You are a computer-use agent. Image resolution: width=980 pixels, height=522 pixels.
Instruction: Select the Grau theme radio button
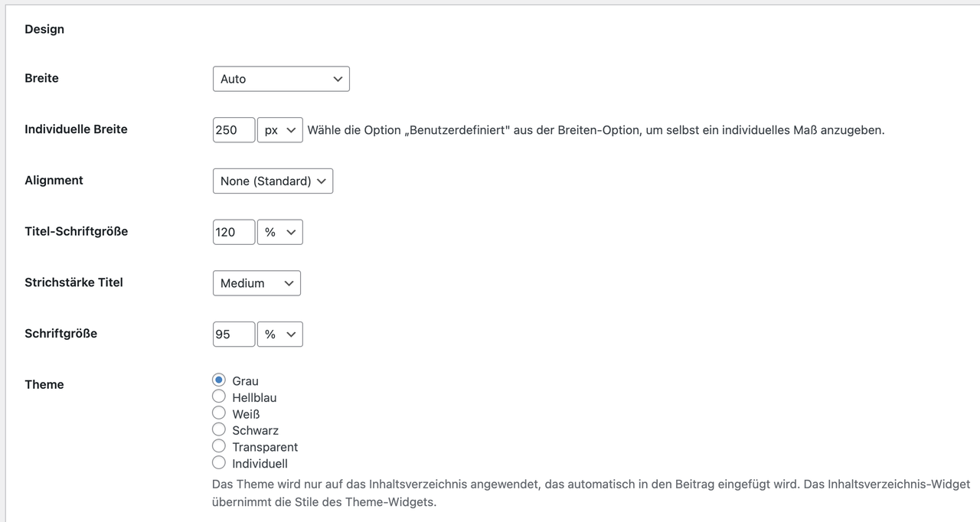[x=219, y=380]
